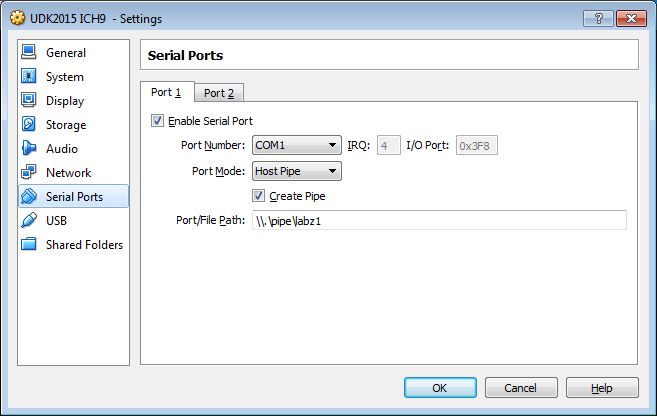Open the Audio speaker icon
657x416 pixels.
(28, 148)
